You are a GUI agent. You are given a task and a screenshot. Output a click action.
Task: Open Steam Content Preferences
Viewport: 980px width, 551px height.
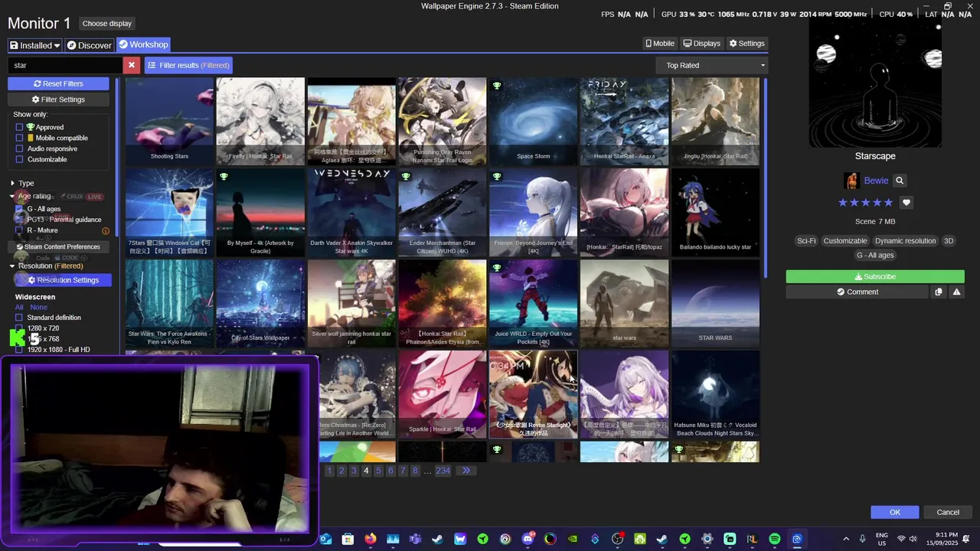click(x=58, y=247)
